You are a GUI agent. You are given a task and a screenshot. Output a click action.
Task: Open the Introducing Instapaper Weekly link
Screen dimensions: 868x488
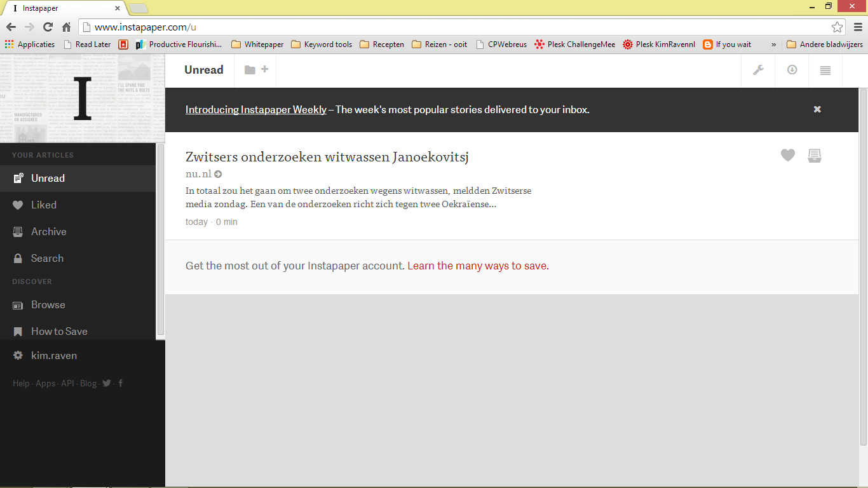pos(256,109)
